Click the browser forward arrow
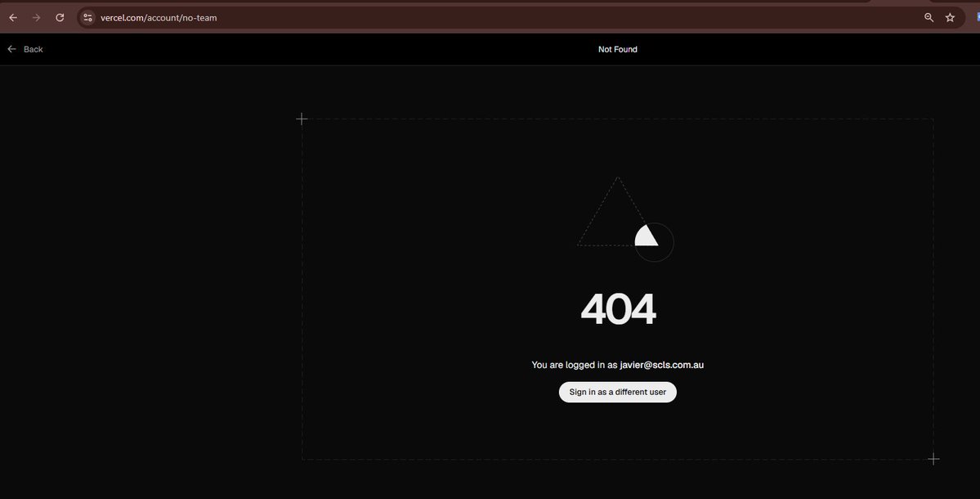980x499 pixels. [36, 17]
